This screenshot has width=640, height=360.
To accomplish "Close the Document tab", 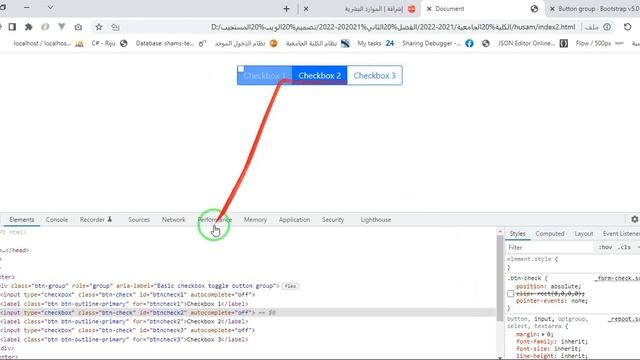I will coord(429,9).
